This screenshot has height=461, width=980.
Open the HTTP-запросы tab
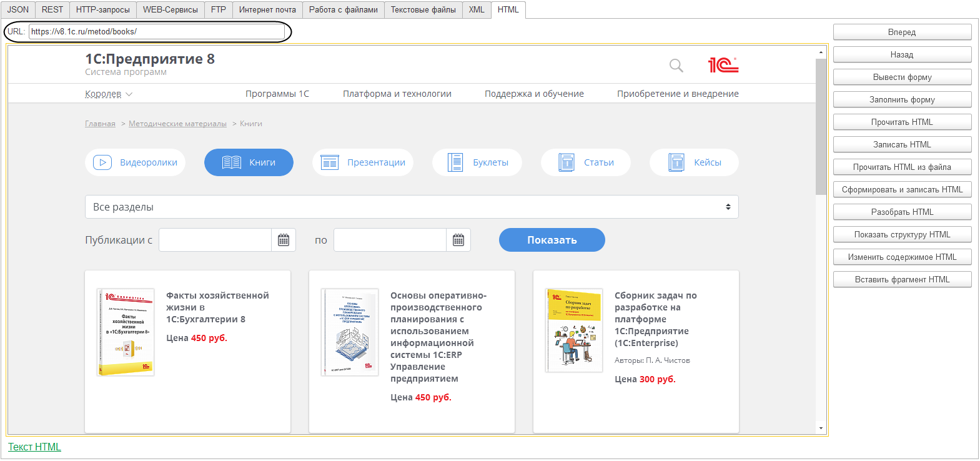(x=103, y=9)
